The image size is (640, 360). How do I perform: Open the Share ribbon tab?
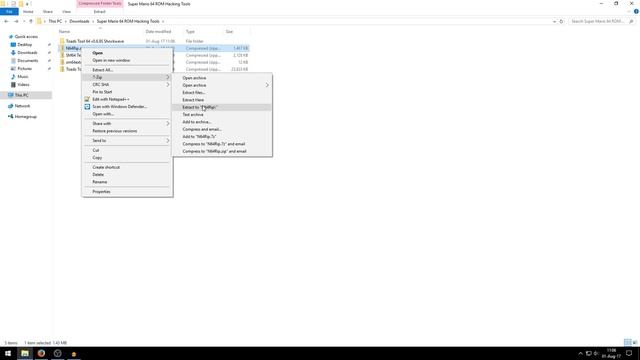pyautogui.click(x=47, y=11)
